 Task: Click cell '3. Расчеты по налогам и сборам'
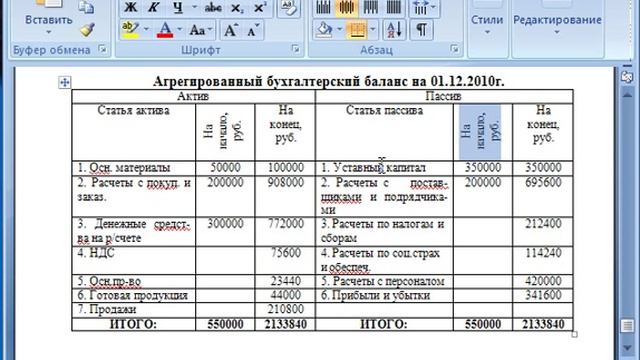pos(383,231)
